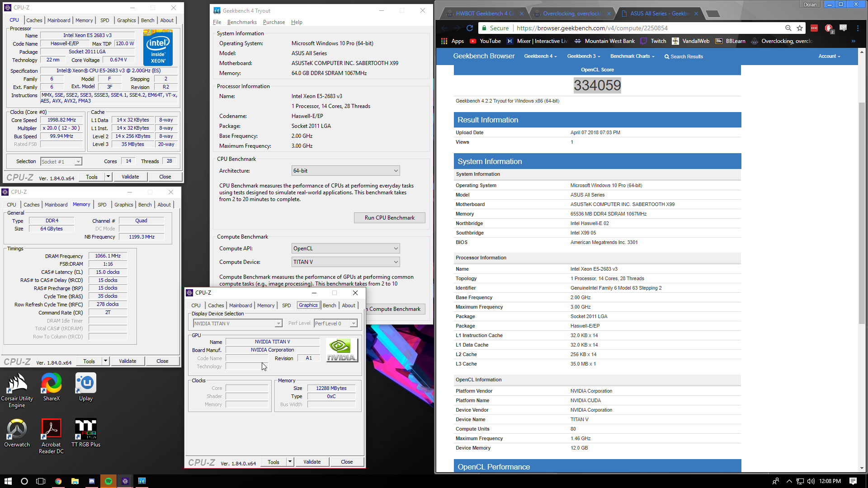Open a new Chrome tab
Image resolution: width=868 pixels, height=488 pixels.
pyautogui.click(x=713, y=14)
